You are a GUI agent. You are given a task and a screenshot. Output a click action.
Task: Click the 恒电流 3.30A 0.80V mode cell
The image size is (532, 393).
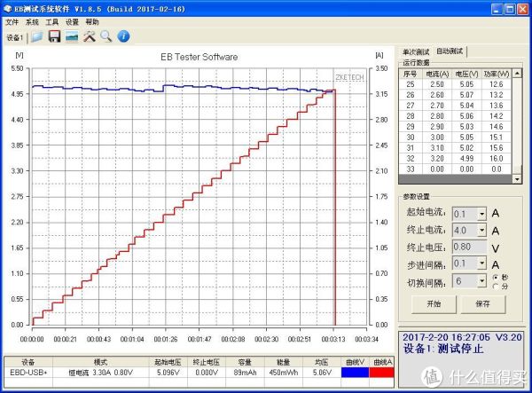(x=101, y=373)
